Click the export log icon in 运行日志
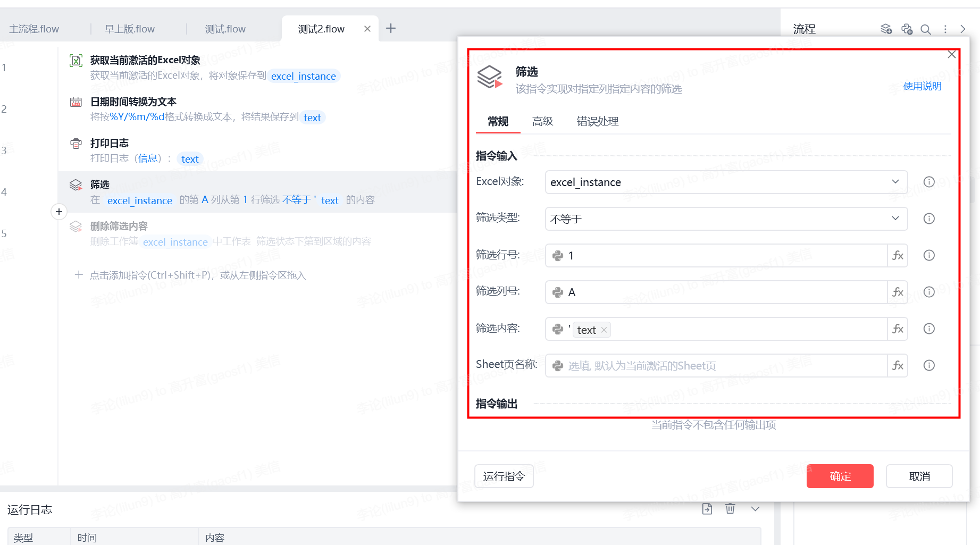This screenshot has height=545, width=980. pos(707,509)
